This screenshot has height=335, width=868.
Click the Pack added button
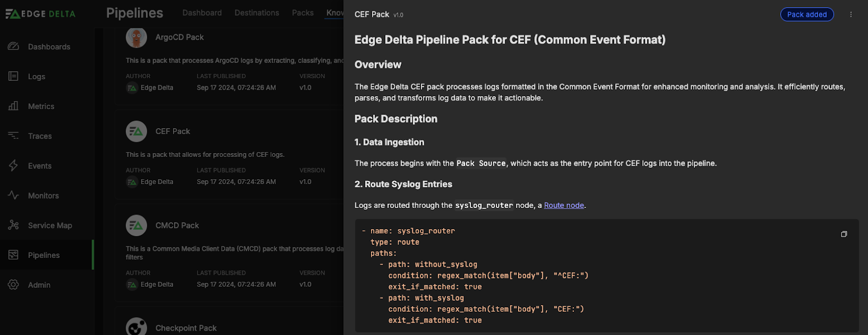806,15
